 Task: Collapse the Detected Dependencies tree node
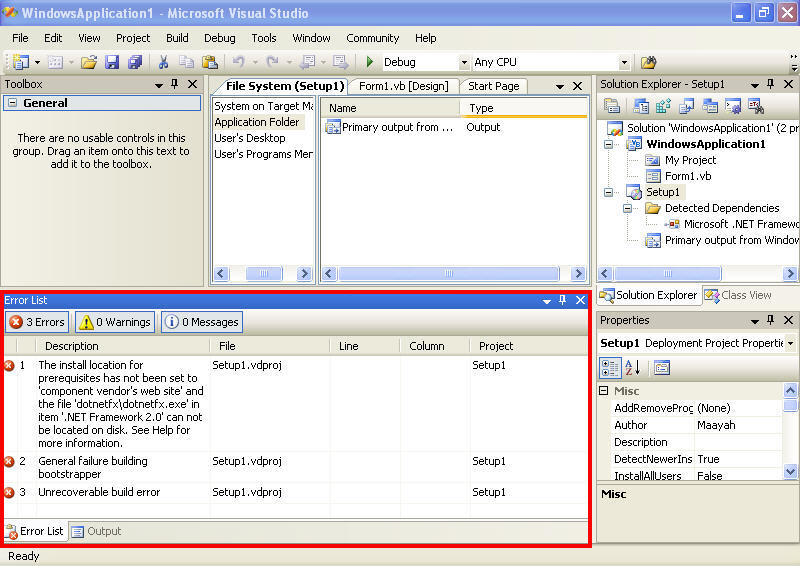[x=627, y=208]
